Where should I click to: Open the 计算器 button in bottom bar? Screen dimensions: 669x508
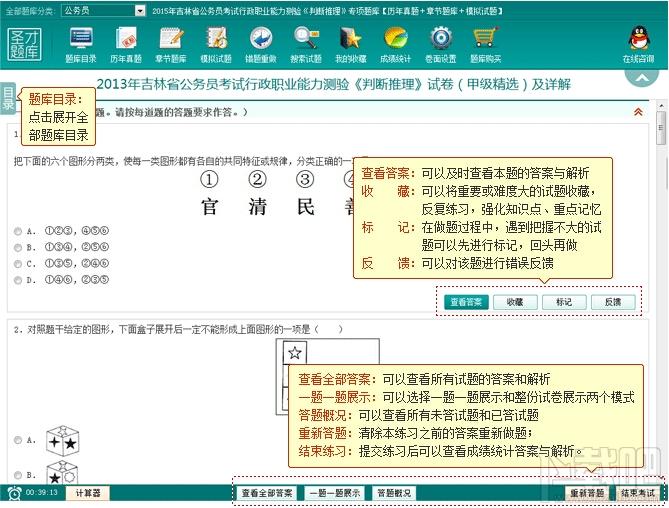click(88, 493)
